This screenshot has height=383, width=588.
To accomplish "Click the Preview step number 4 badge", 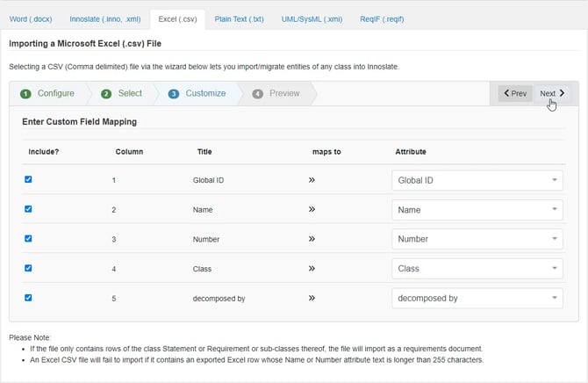I will (258, 94).
